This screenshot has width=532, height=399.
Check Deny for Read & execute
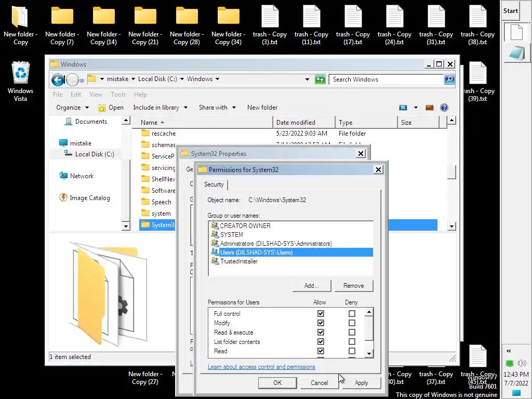pyautogui.click(x=352, y=332)
